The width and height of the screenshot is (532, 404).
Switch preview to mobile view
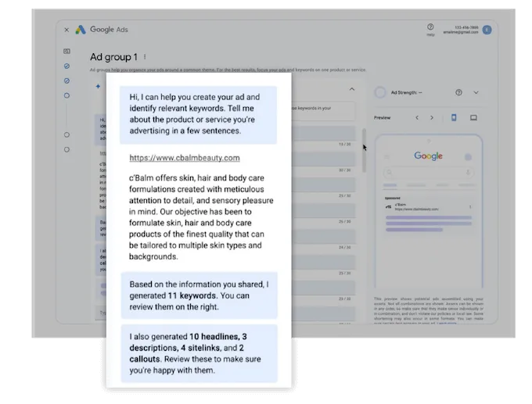[454, 118]
